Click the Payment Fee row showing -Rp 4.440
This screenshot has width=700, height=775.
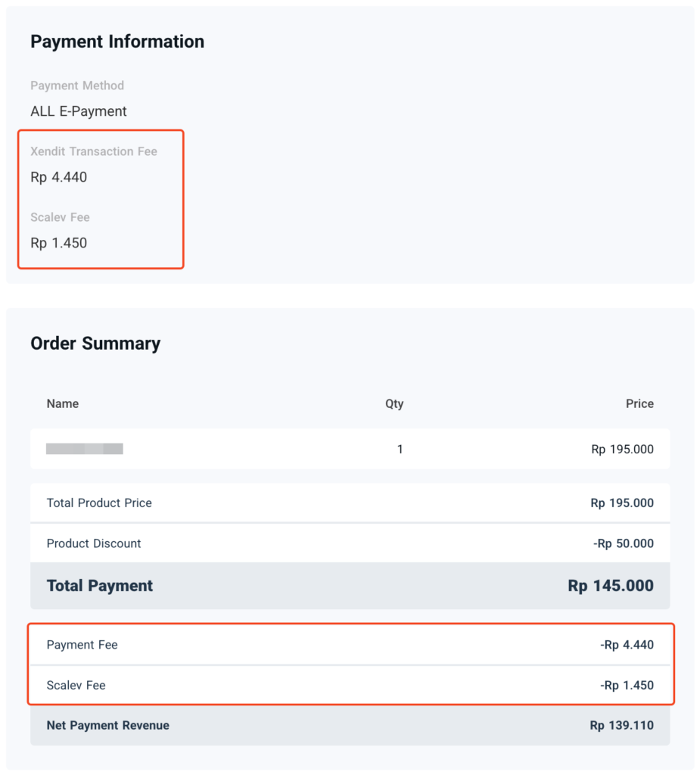[350, 645]
